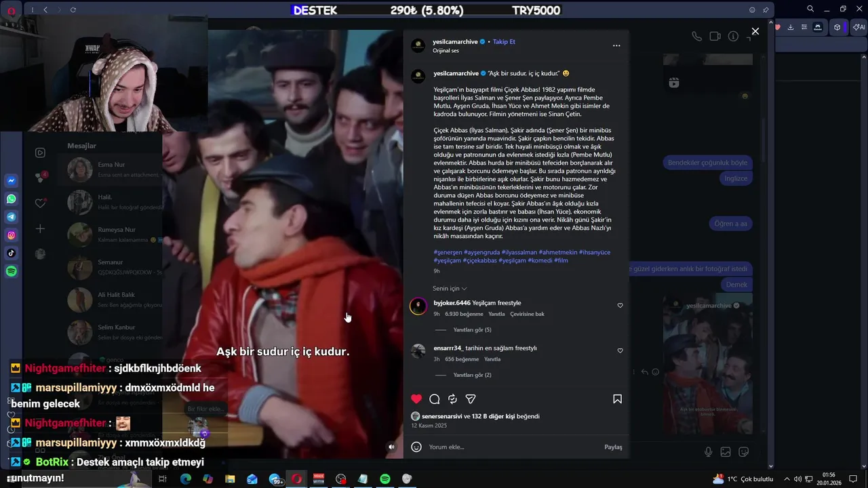Start a voice call with the phone icon

[x=696, y=37]
